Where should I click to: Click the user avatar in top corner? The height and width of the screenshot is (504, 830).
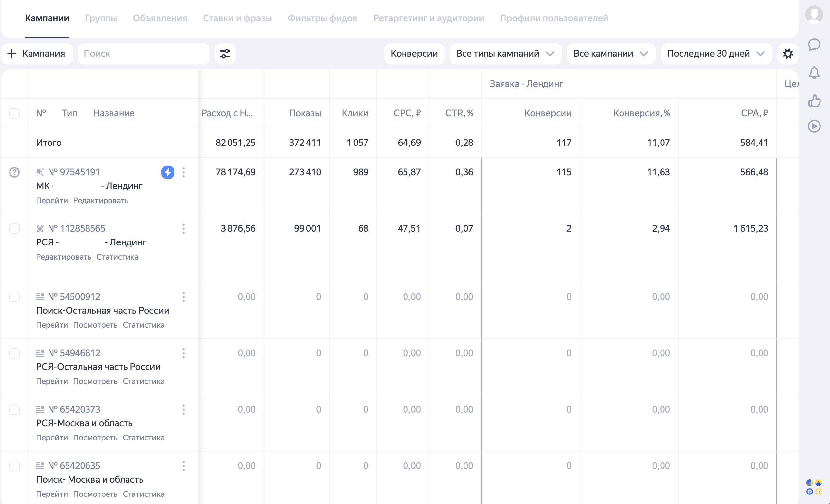click(x=814, y=14)
